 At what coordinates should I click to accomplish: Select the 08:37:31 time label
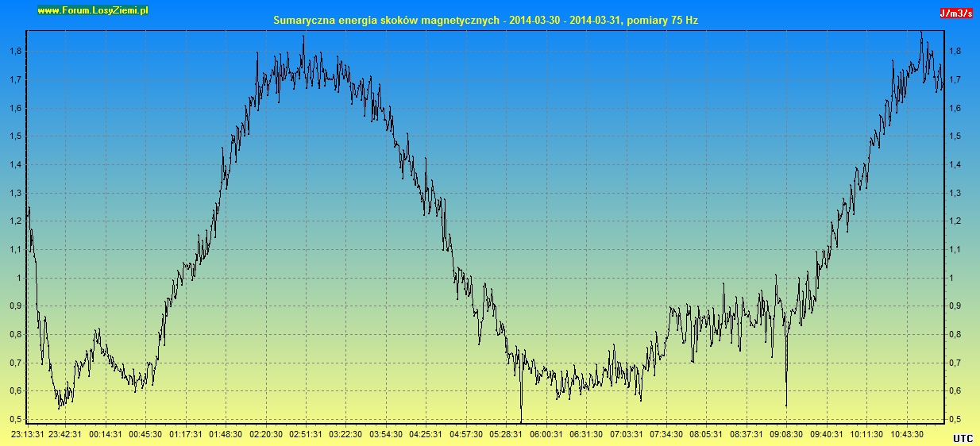(747, 434)
